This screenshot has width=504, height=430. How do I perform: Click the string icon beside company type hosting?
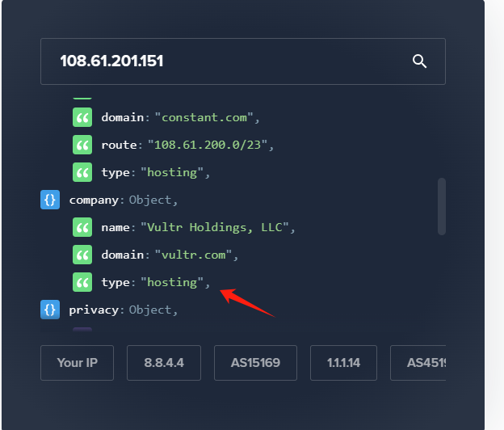pyautogui.click(x=82, y=282)
